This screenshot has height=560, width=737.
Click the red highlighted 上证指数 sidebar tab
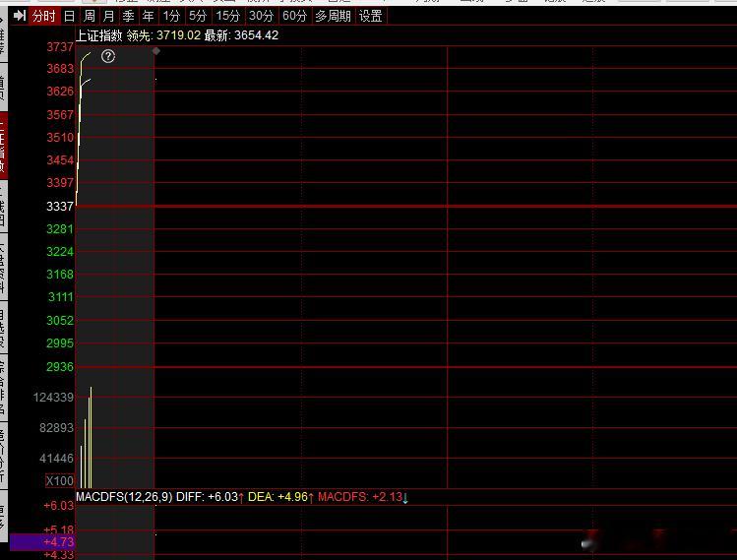[x=3, y=146]
